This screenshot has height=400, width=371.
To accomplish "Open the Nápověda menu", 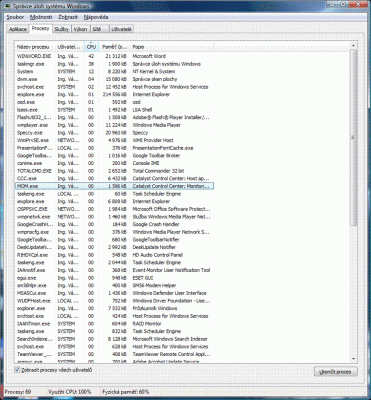I will click(96, 17).
